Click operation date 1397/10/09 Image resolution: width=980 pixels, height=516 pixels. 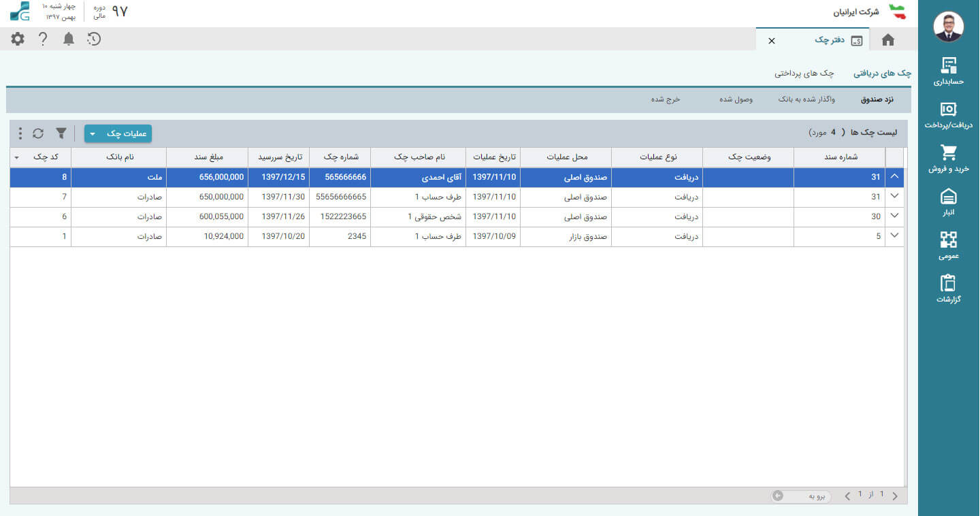point(495,236)
